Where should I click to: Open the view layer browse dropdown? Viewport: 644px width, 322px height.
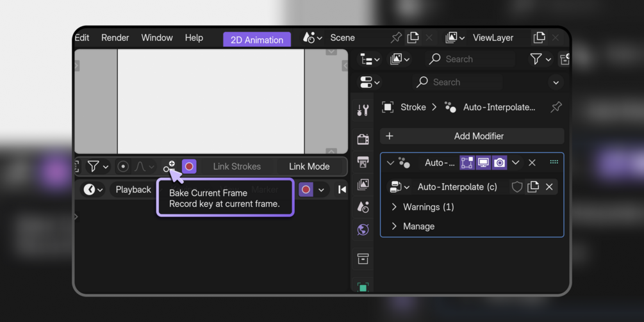(x=455, y=38)
